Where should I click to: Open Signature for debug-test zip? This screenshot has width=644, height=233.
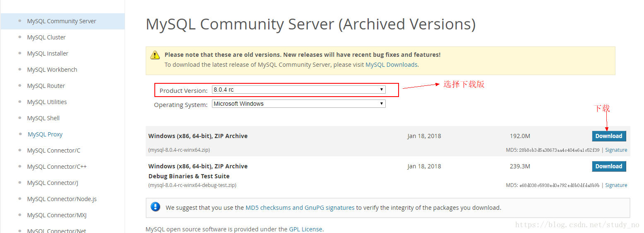(x=616, y=185)
